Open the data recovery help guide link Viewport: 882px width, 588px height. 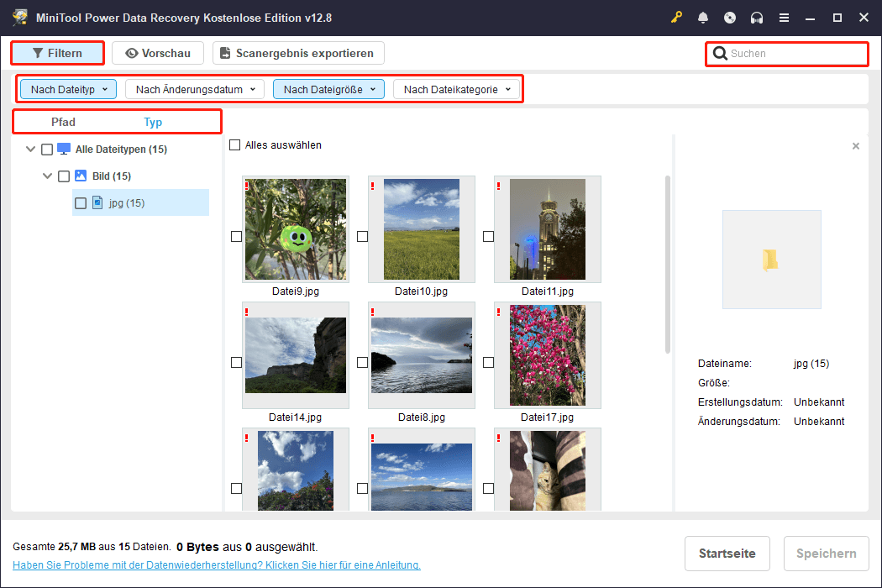217,565
